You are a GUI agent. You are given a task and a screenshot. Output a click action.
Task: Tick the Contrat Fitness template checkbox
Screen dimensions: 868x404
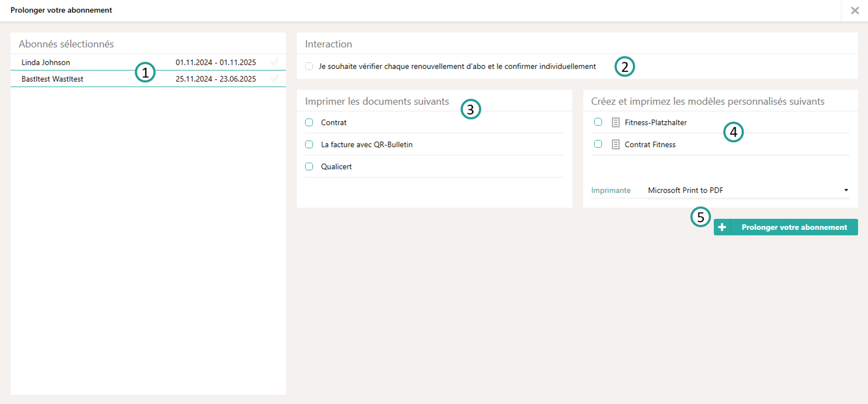point(598,144)
